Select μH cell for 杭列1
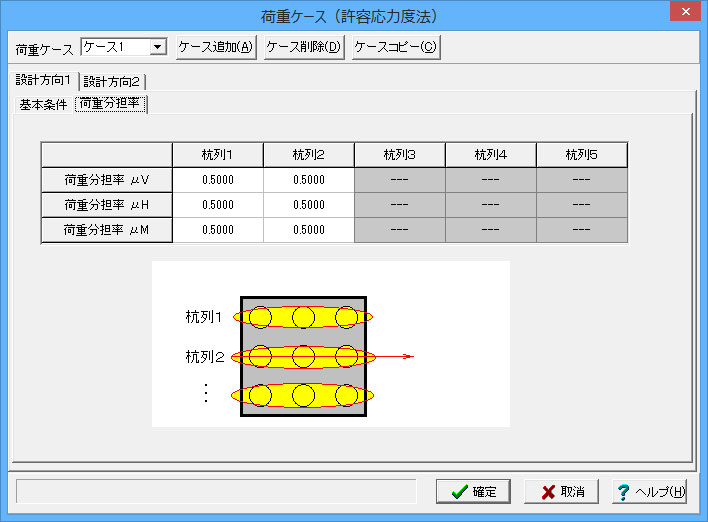Viewport: 708px width, 522px height. (x=218, y=205)
